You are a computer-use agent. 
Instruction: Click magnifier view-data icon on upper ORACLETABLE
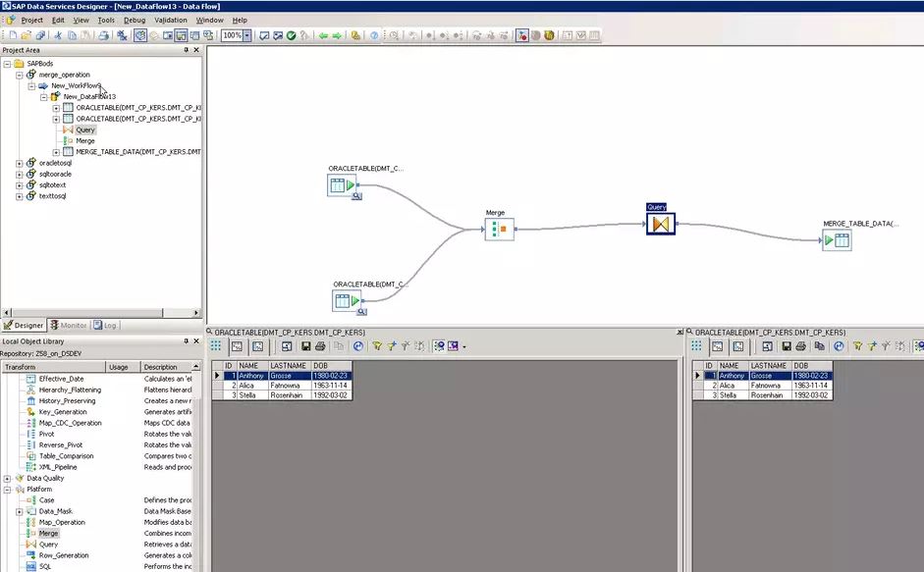(x=357, y=196)
